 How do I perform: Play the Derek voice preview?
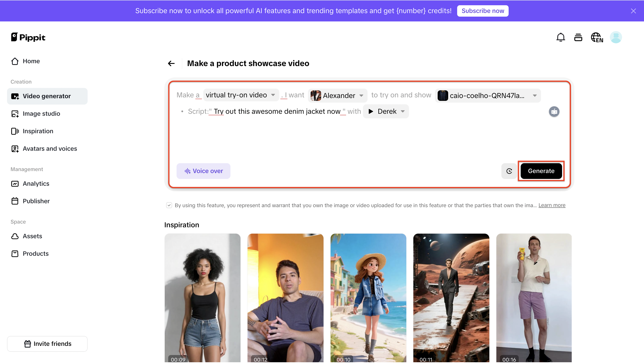[371, 112]
